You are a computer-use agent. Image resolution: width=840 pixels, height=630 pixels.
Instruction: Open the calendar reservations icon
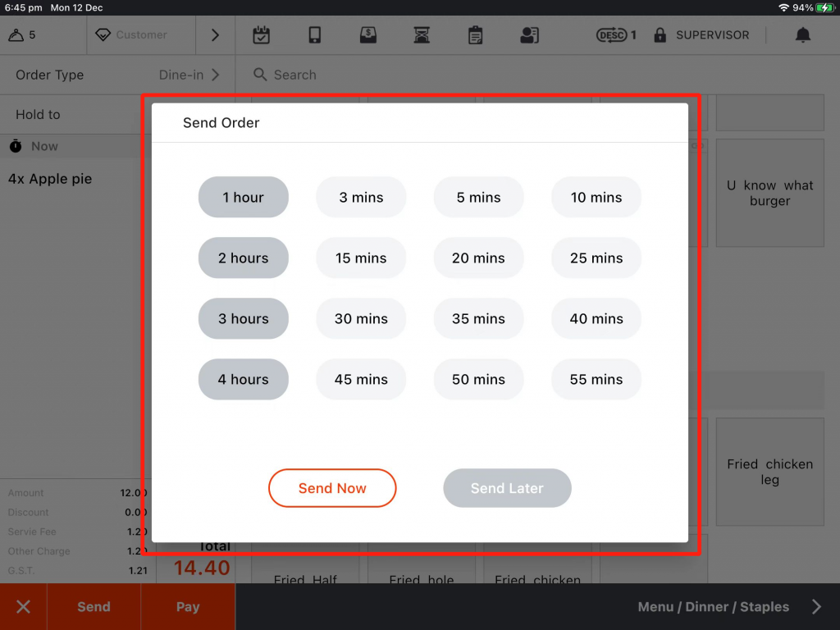tap(261, 35)
